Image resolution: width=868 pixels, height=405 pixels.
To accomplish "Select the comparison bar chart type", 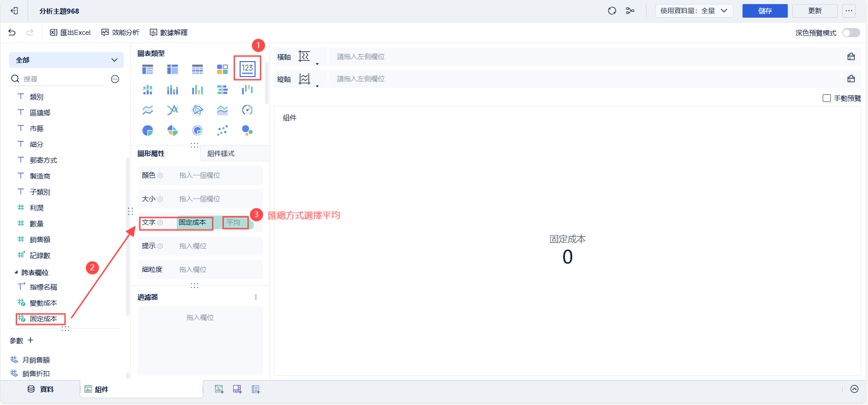I will (222, 90).
